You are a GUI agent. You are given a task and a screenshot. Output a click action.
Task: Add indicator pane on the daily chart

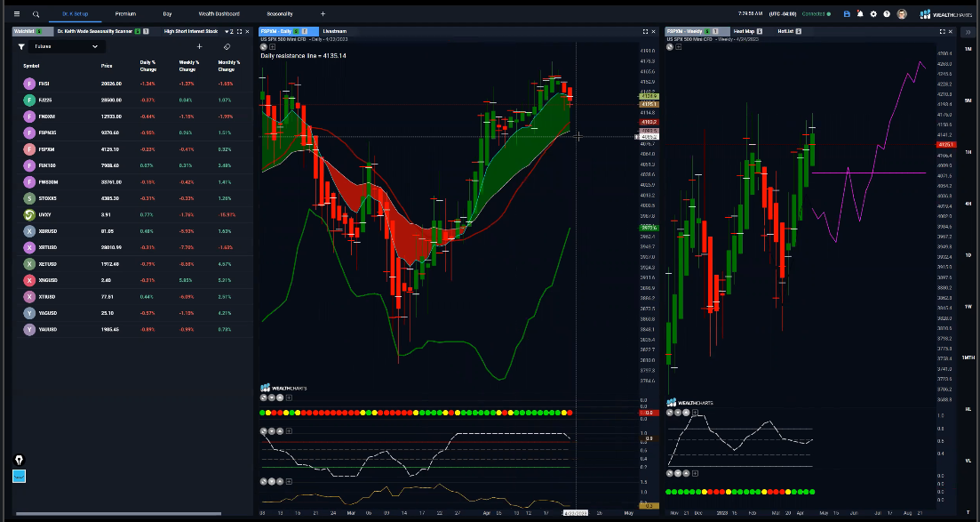(x=273, y=47)
